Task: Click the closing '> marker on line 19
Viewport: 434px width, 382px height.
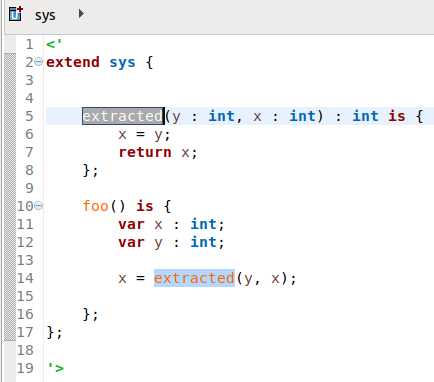Action: [x=55, y=368]
